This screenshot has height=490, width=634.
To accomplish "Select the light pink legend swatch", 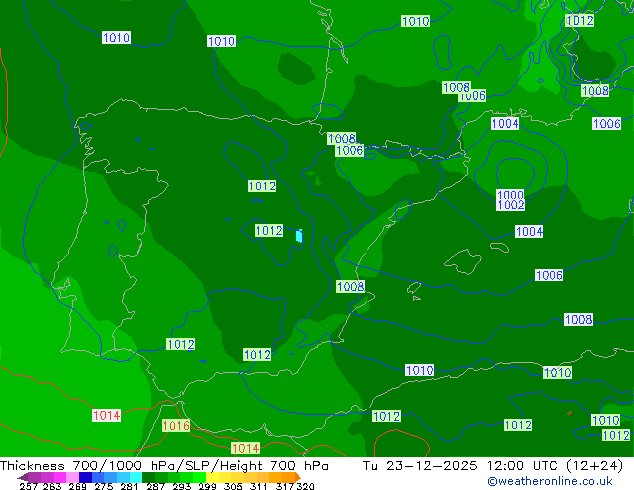I will pos(72,477).
